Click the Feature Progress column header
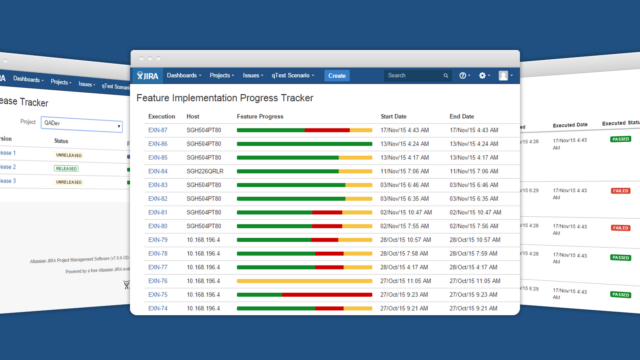 pos(260,116)
